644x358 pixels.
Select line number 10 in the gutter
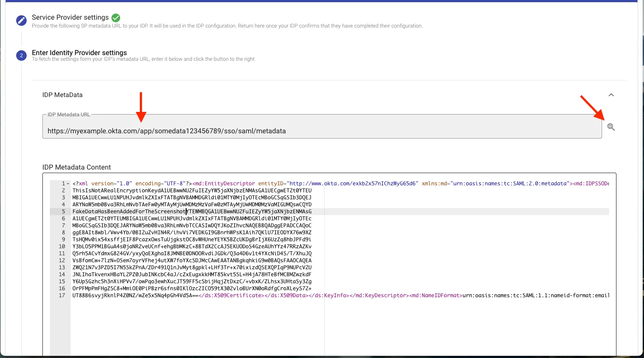tap(62, 247)
